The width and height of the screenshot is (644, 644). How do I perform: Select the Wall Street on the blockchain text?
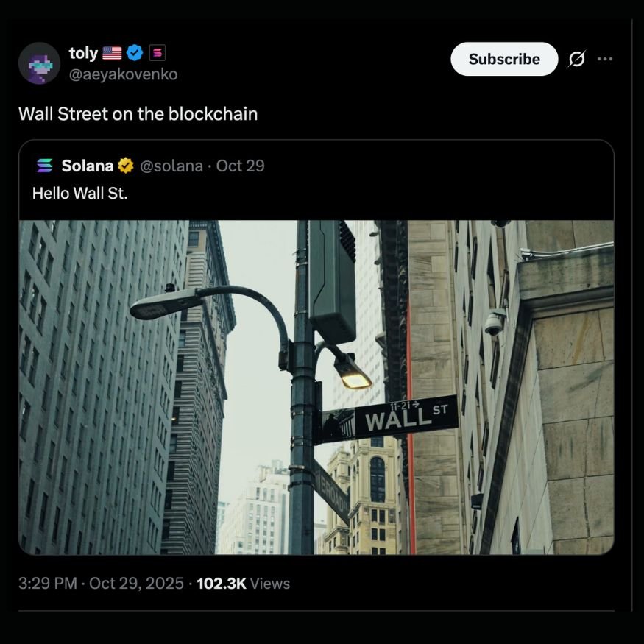[138, 114]
